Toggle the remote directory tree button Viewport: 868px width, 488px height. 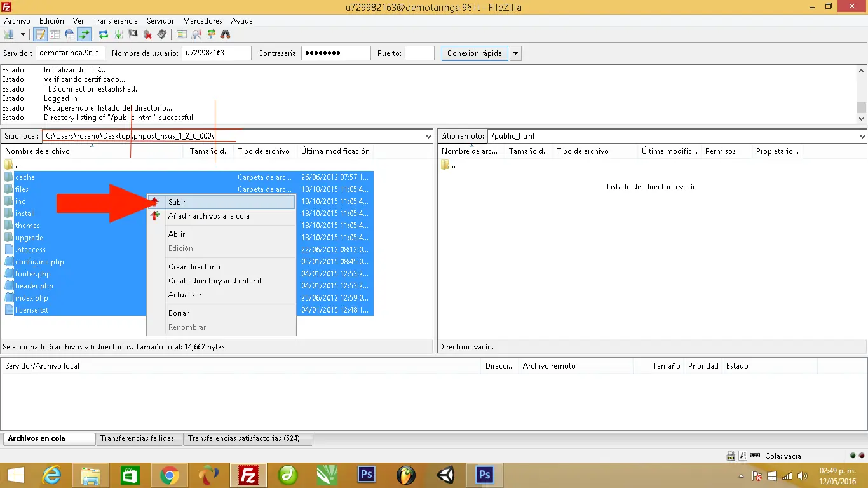69,34
